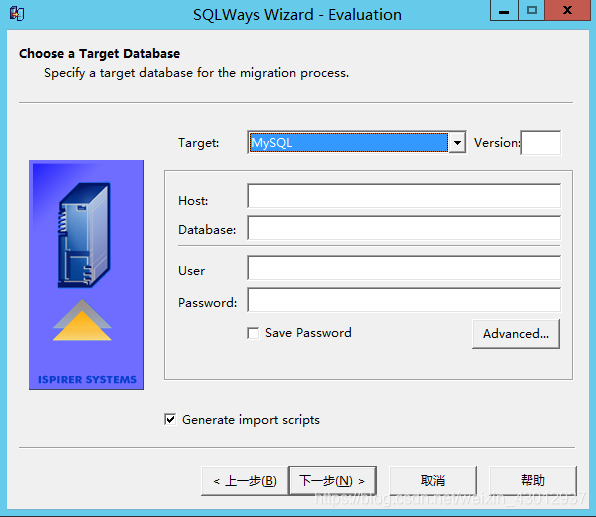Image resolution: width=596 pixels, height=517 pixels.
Task: Open help with 帮助 button
Action: pyautogui.click(x=533, y=481)
